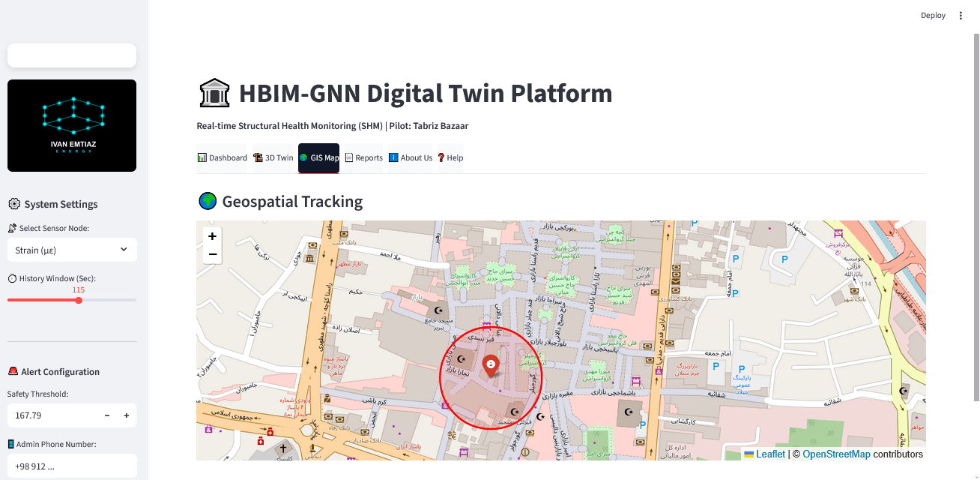The width and height of the screenshot is (980, 480).
Task: Open the 3D Twin tab
Action: [x=273, y=158]
